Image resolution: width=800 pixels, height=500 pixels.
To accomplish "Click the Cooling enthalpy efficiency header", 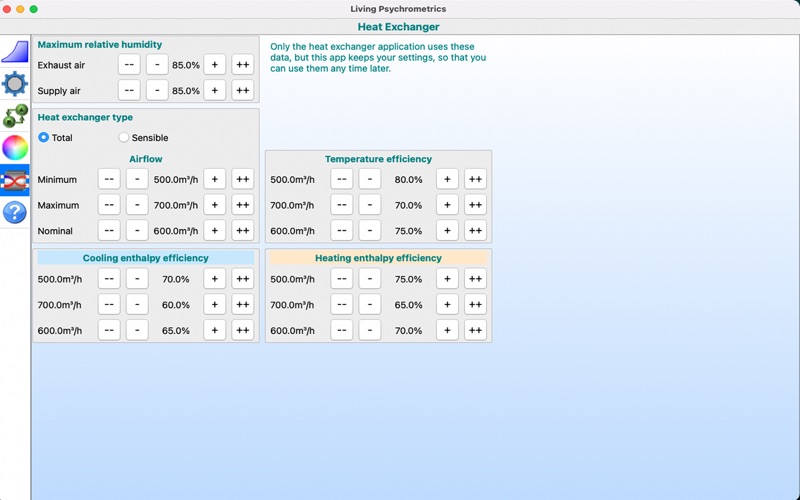I will (x=145, y=258).
